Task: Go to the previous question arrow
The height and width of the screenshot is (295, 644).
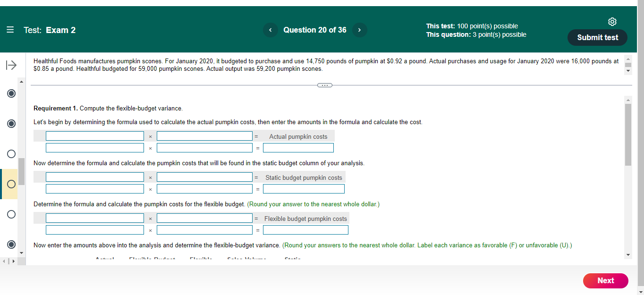Action: [270, 30]
